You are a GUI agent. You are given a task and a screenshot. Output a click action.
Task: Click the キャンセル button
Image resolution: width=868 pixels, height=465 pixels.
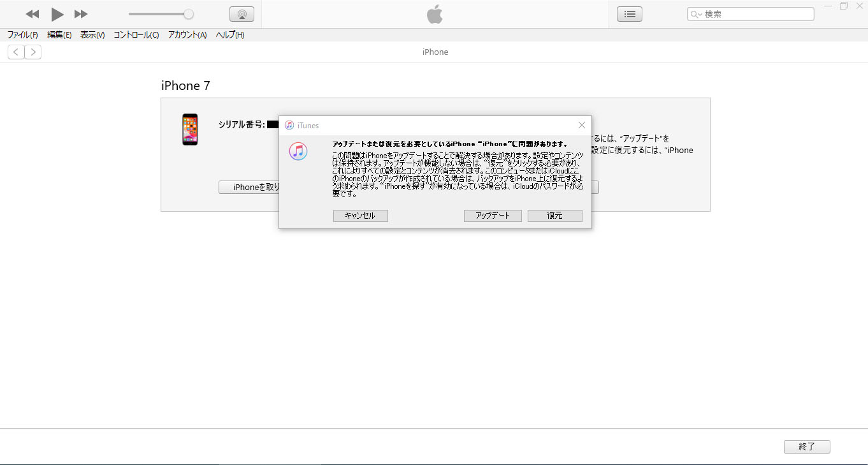[361, 216]
